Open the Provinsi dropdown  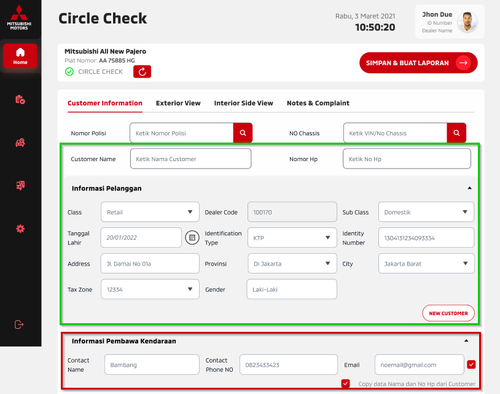(x=292, y=264)
